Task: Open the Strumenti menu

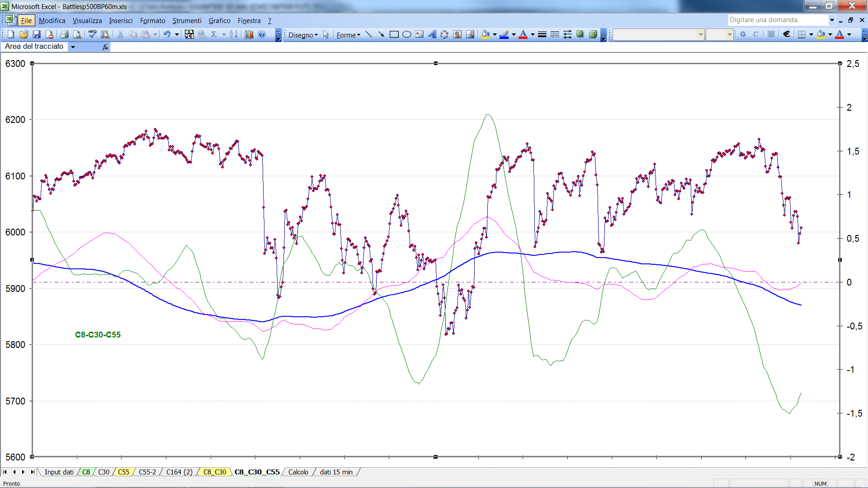Action: (x=187, y=20)
